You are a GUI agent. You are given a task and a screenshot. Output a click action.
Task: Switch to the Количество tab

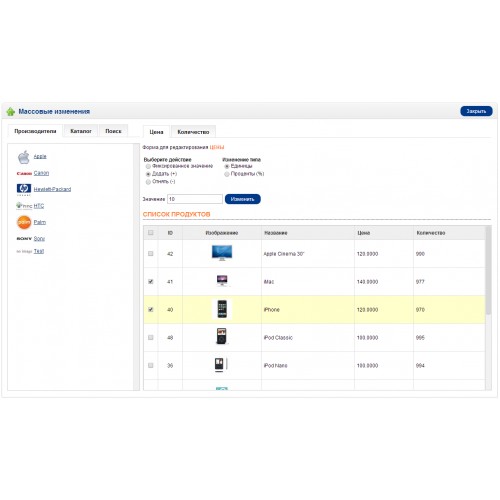click(193, 132)
